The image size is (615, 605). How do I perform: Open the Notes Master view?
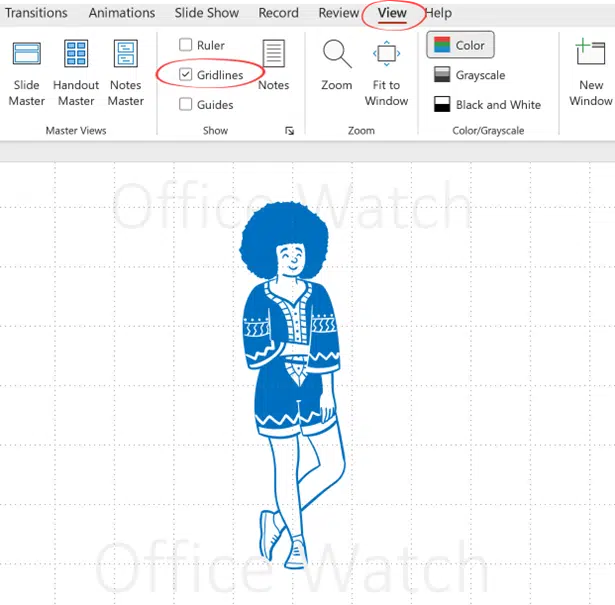pos(126,73)
